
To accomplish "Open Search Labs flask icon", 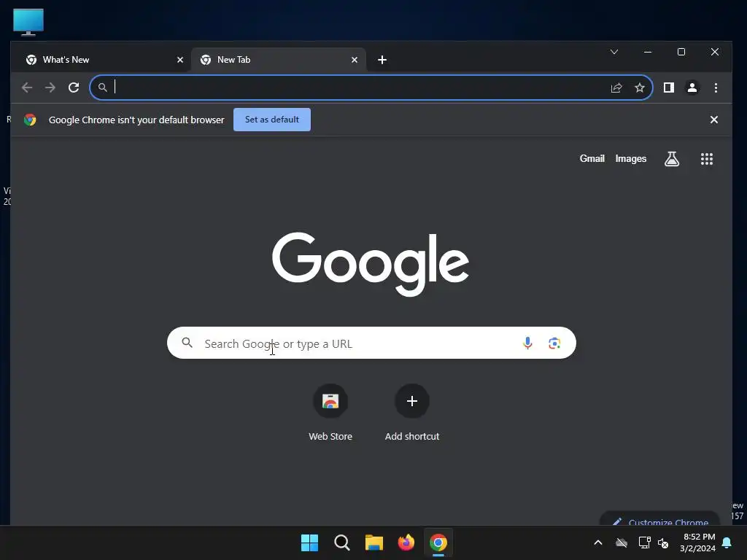I will tap(672, 159).
